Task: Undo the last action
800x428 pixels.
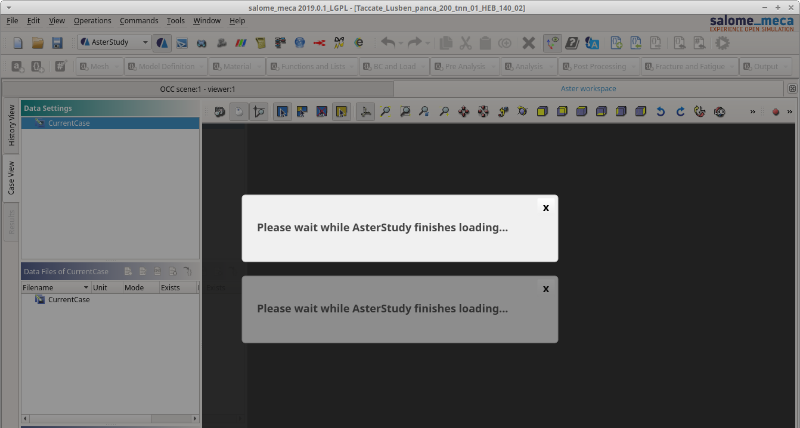Action: coord(388,43)
